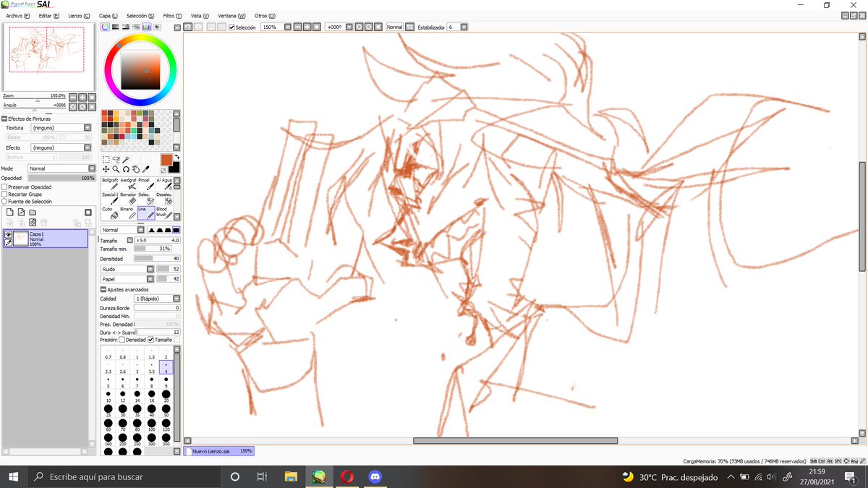The image size is (868, 488).
Task: Open the Editar menu
Action: 50,15
